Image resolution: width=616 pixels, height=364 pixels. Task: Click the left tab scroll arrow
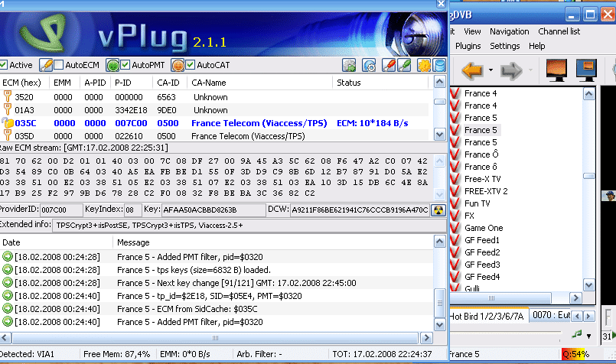[577, 316]
